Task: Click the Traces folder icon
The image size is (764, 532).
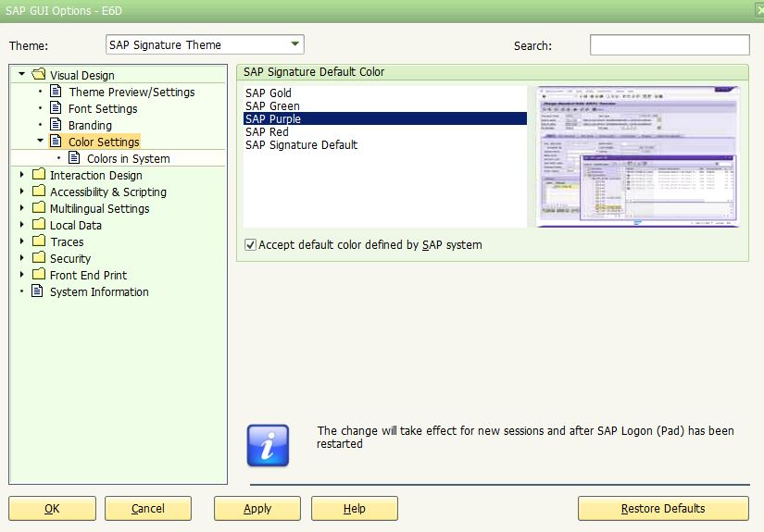Action: click(x=39, y=241)
